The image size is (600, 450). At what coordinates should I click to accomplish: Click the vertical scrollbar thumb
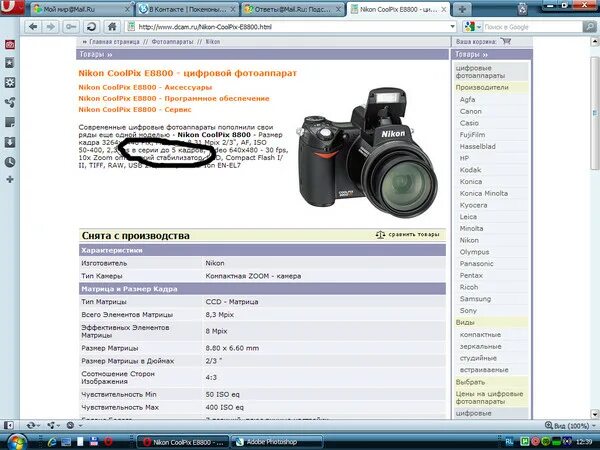coord(595,113)
